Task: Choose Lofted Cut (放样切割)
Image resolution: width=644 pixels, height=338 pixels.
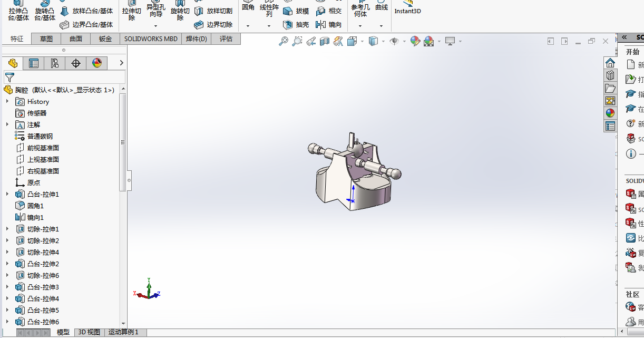Action: [213, 11]
